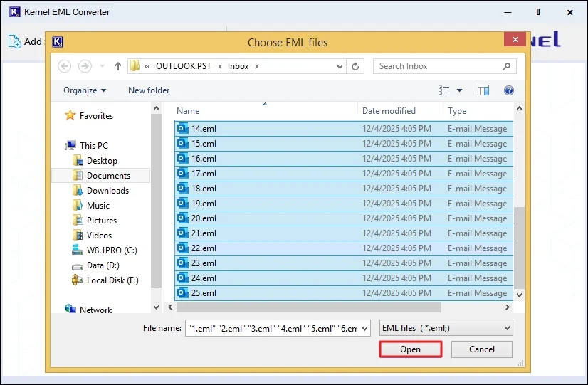Click OUTLOOK.PST in the address path
Viewport: 588px width, 385px height.
[184, 66]
